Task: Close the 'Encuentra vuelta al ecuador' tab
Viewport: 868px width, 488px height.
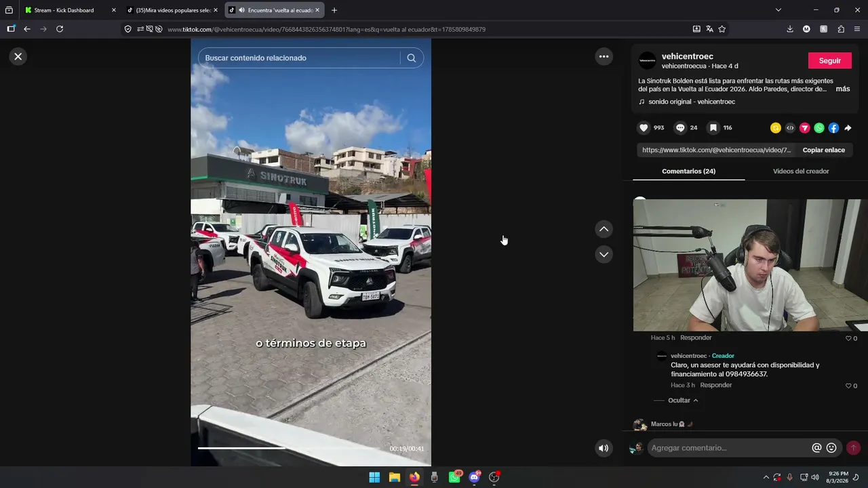Action: (x=317, y=10)
